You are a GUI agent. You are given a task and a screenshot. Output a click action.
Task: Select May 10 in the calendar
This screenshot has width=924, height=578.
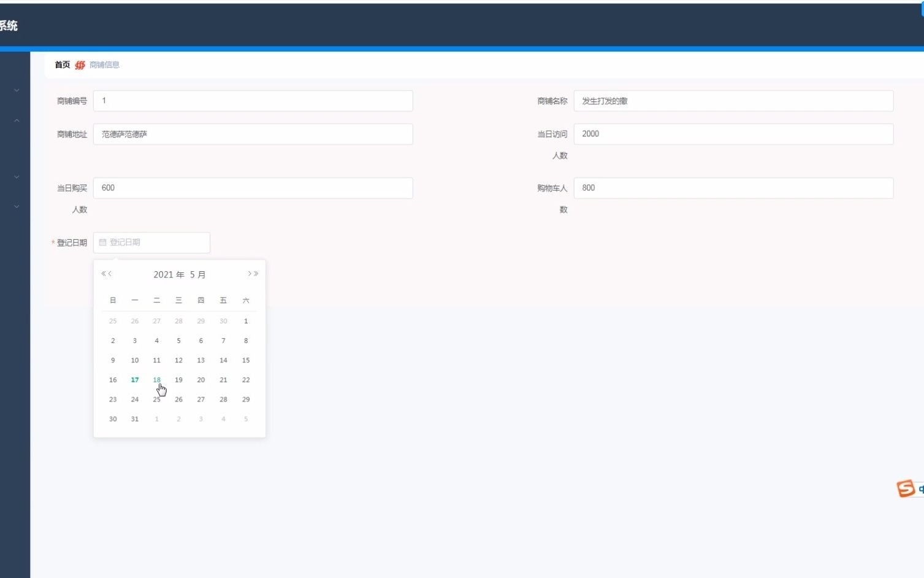[x=135, y=360]
